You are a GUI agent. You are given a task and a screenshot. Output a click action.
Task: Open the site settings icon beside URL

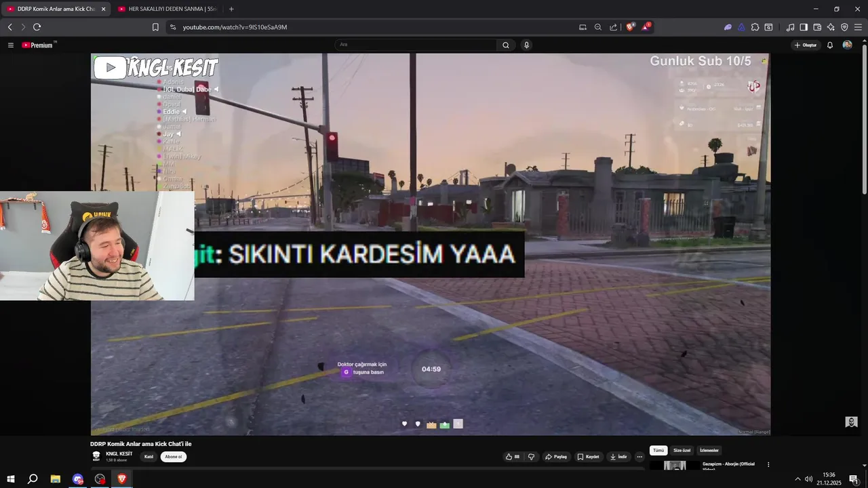173,27
